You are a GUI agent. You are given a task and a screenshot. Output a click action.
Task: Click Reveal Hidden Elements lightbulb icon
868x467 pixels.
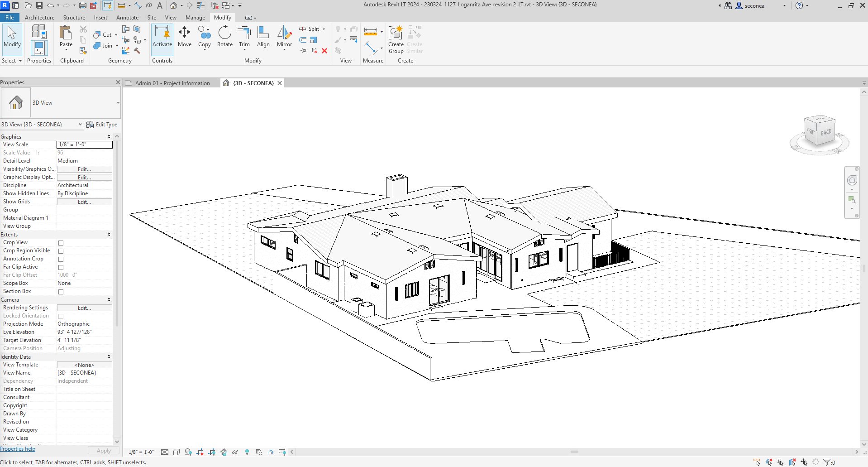tap(247, 452)
